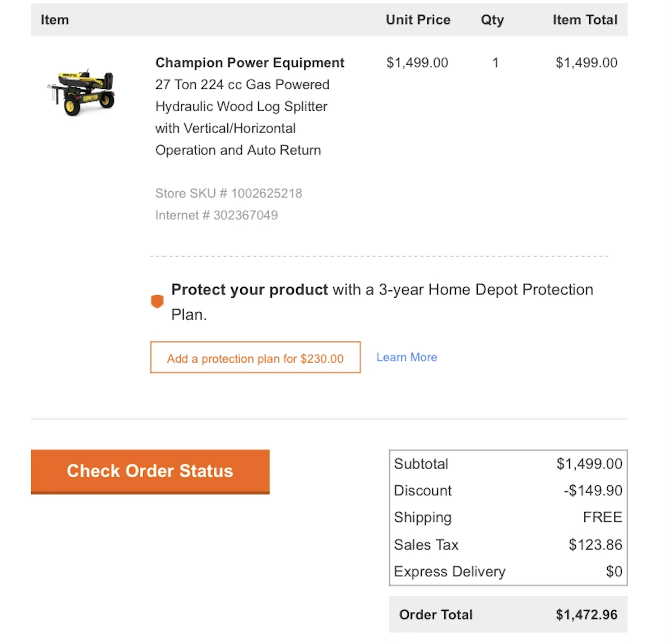Open the Learn More link
Image resolution: width=668 pixels, height=644 pixels.
(x=407, y=357)
